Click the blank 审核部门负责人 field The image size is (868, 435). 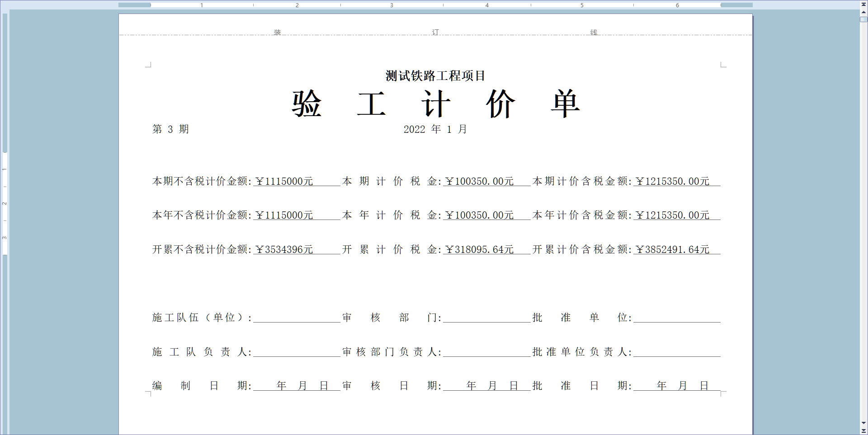[x=486, y=352]
